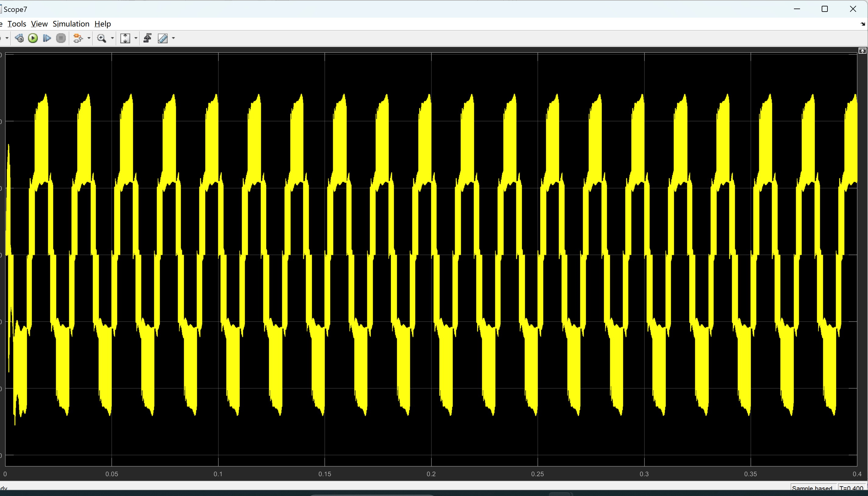
Task: Expand the axis scaling dropdown arrow
Action: tap(136, 38)
